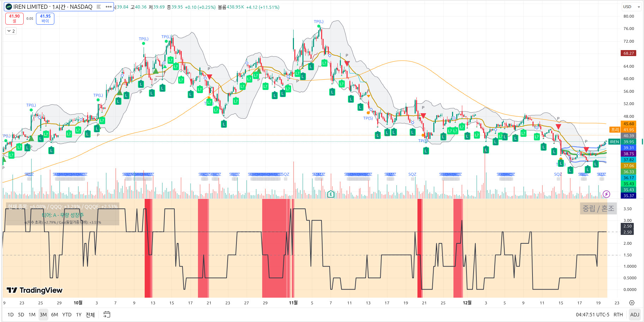Screen dimensions: 644x322
Task: Select the 5D time range
Action: (x=21, y=315)
